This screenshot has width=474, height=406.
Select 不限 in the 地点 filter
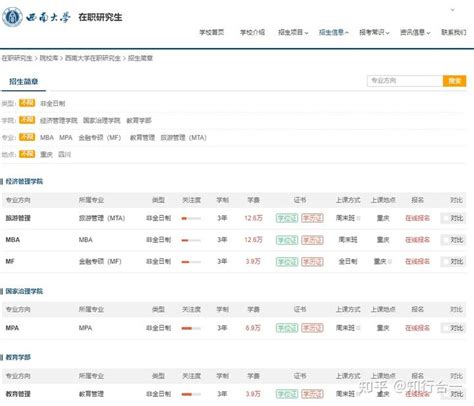point(27,154)
